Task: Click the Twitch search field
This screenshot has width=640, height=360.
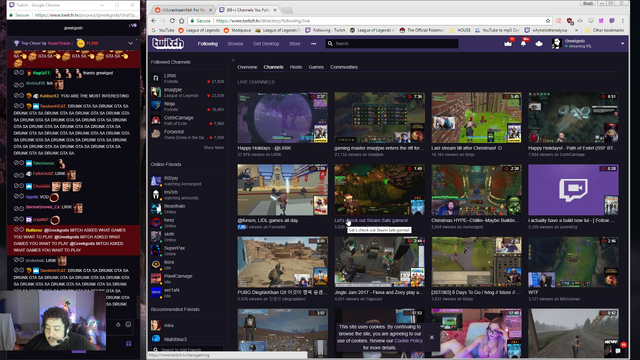Action: pos(392,43)
